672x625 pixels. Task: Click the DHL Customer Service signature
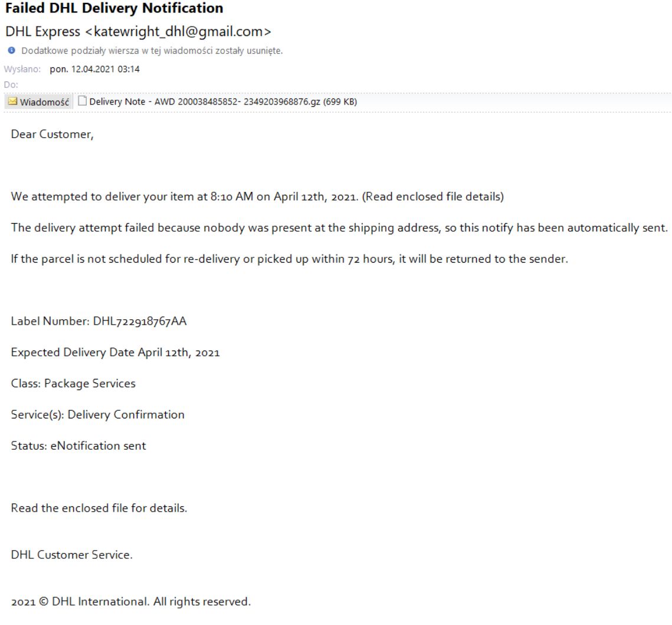[71, 555]
